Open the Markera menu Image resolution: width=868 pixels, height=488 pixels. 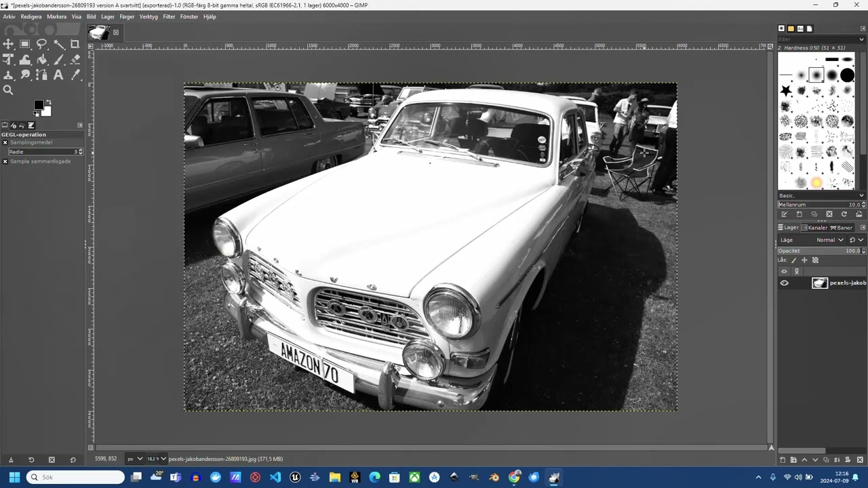pos(56,17)
